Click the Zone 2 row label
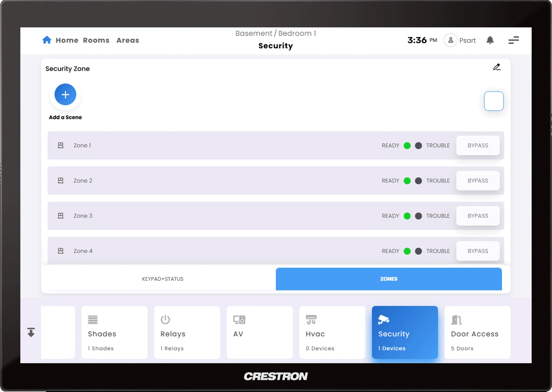 tap(83, 181)
